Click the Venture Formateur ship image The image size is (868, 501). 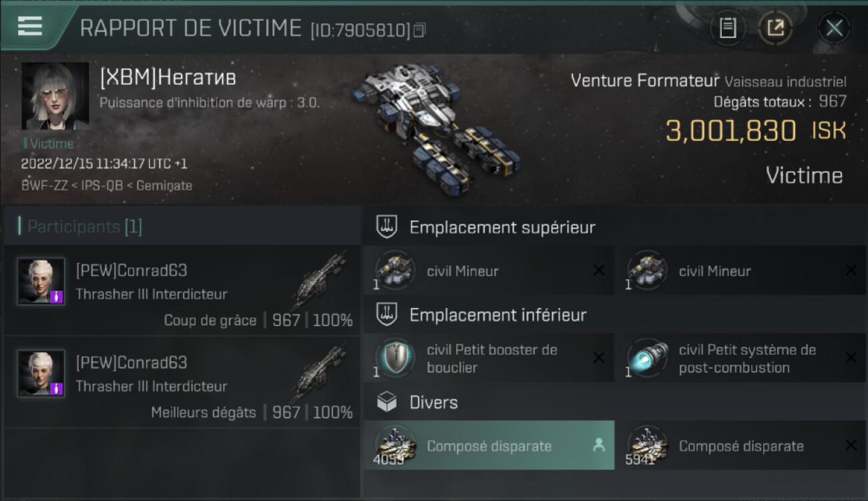pos(434,127)
